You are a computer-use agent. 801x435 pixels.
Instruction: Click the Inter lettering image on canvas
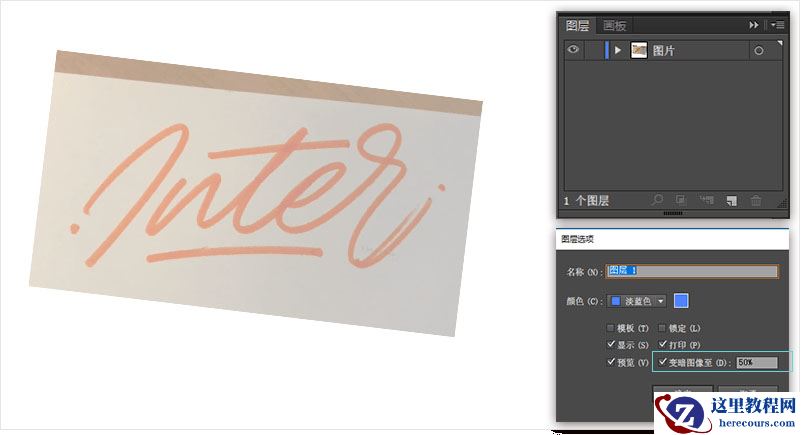click(x=256, y=192)
